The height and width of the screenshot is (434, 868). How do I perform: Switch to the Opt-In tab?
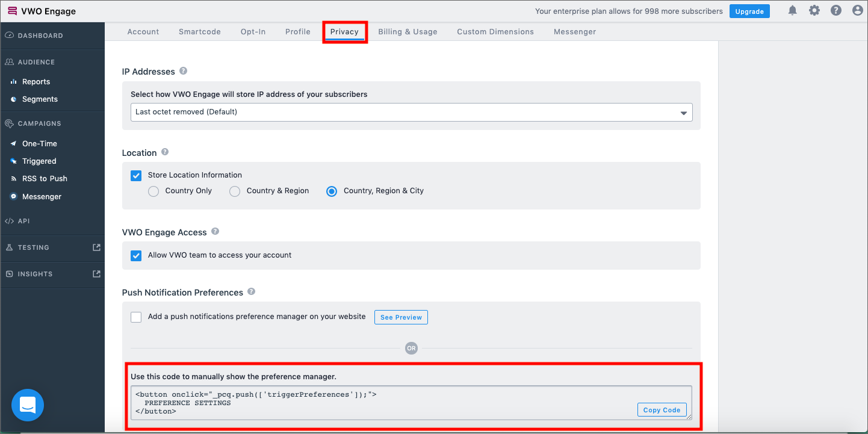(253, 31)
